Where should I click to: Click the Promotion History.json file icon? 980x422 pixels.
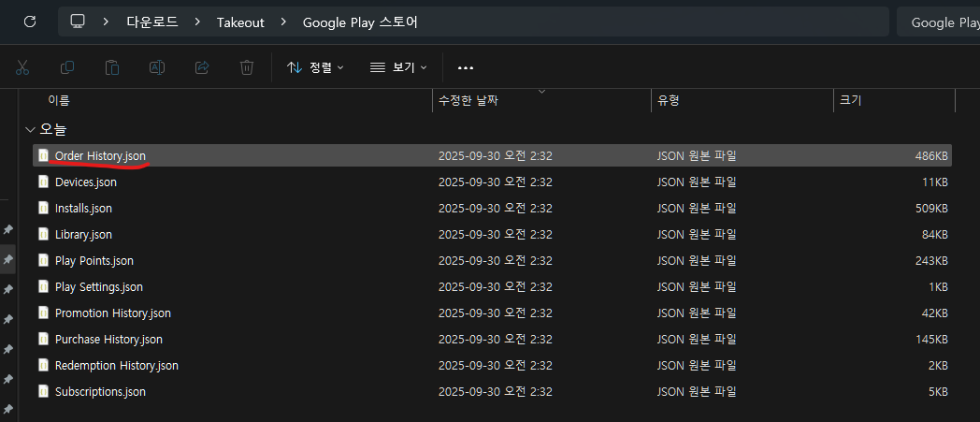pyautogui.click(x=43, y=313)
